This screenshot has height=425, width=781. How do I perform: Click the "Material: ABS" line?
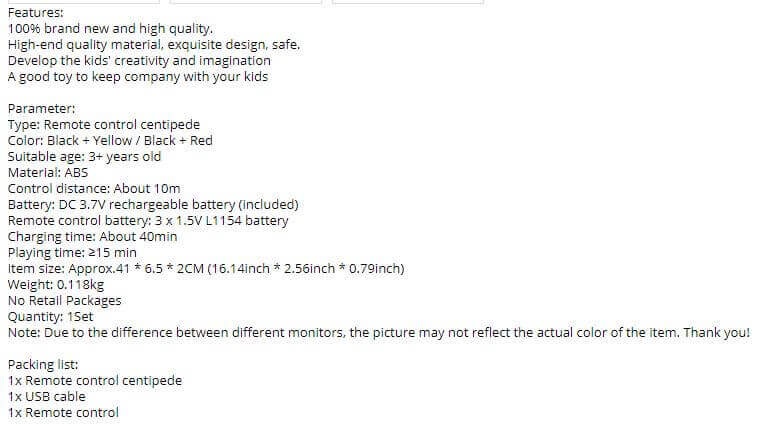click(48, 172)
